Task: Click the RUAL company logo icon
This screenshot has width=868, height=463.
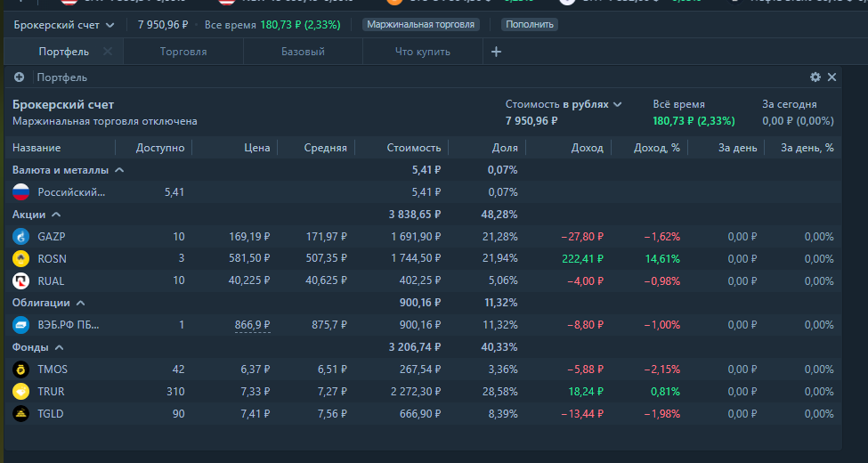Action: tap(20, 280)
